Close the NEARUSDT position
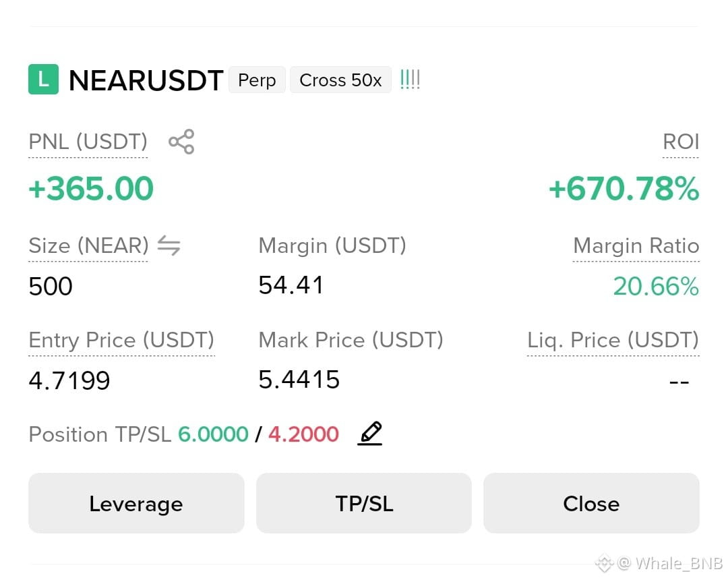The image size is (728, 580). [x=592, y=503]
